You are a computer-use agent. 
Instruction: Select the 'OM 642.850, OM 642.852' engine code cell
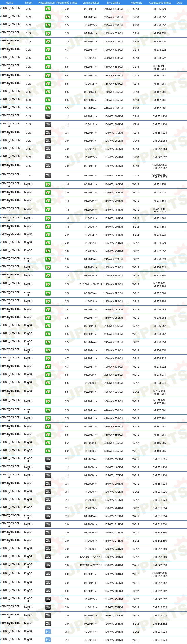[159, 574]
